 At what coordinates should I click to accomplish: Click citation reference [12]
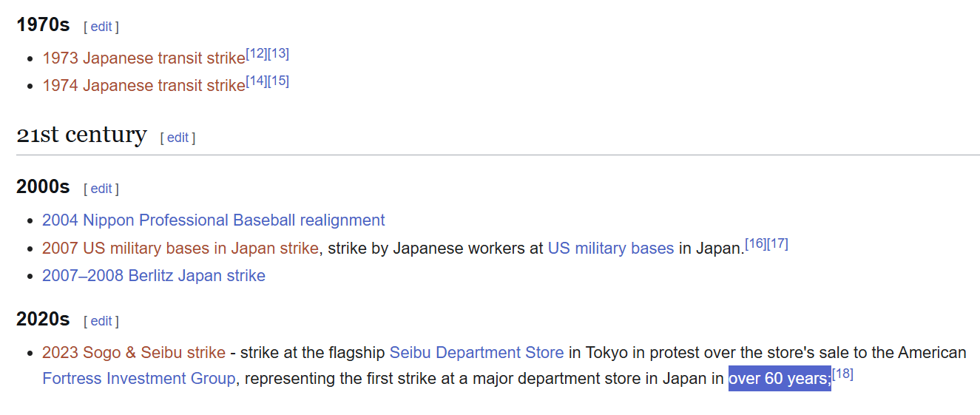256,53
